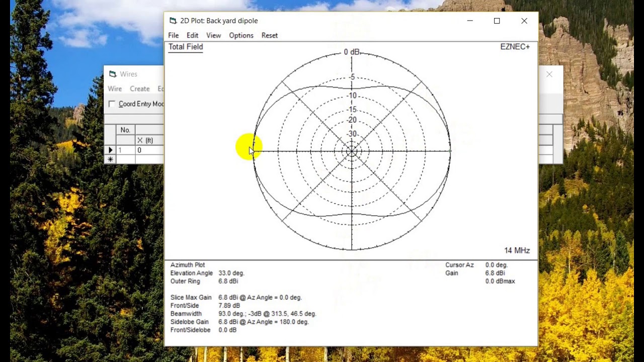This screenshot has width=644, height=362.
Task: Minimize the 2D Plot window
Action: [x=469, y=21]
